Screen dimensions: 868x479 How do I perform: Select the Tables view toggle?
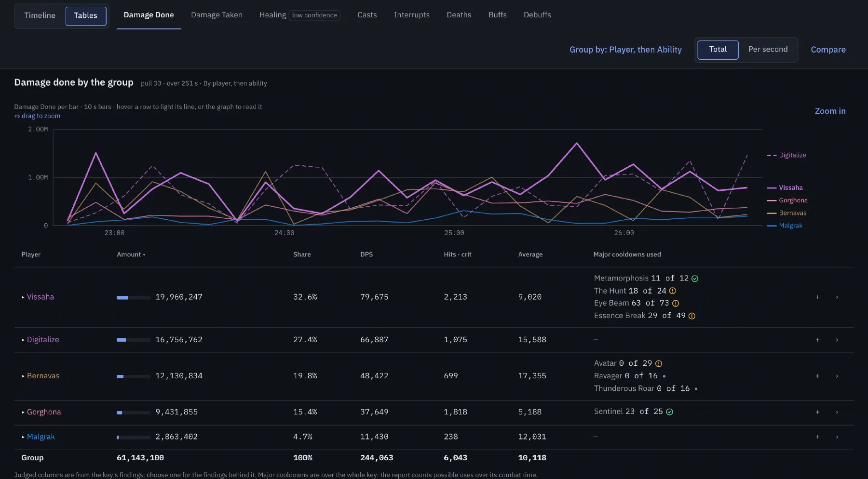tap(86, 15)
